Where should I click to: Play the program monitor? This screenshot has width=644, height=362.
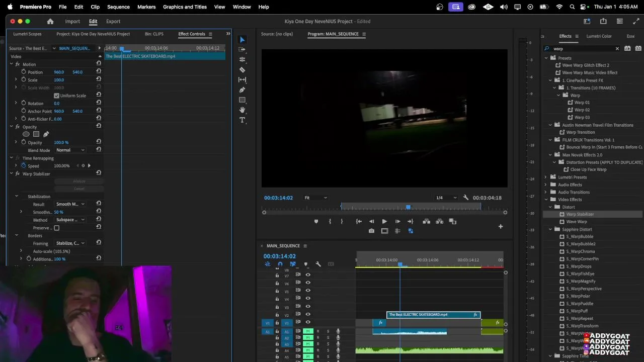click(384, 221)
